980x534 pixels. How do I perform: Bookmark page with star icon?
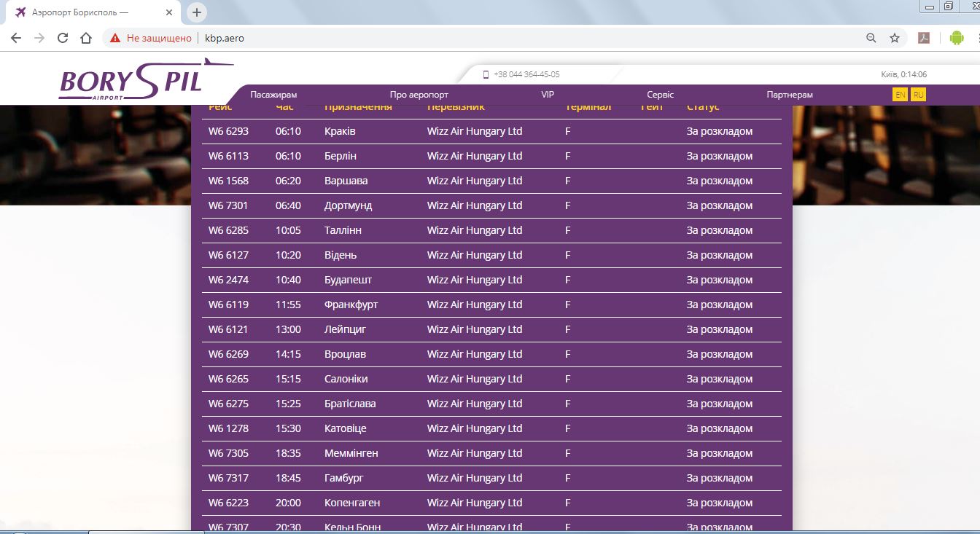895,39
